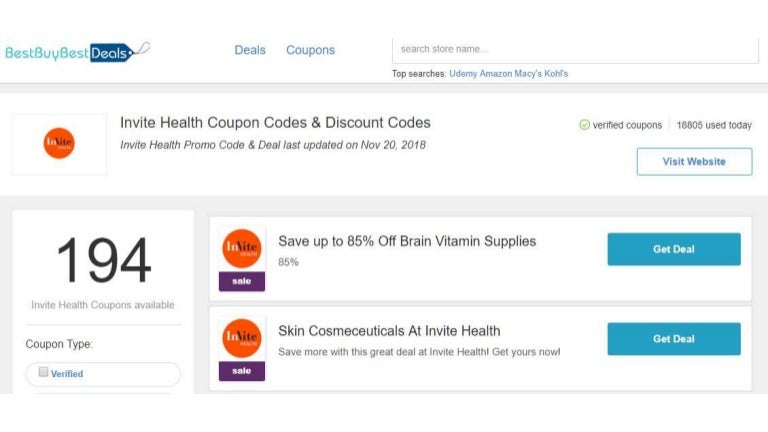
Task: Open the Save up to 85% Off title
Action: pyautogui.click(x=407, y=241)
